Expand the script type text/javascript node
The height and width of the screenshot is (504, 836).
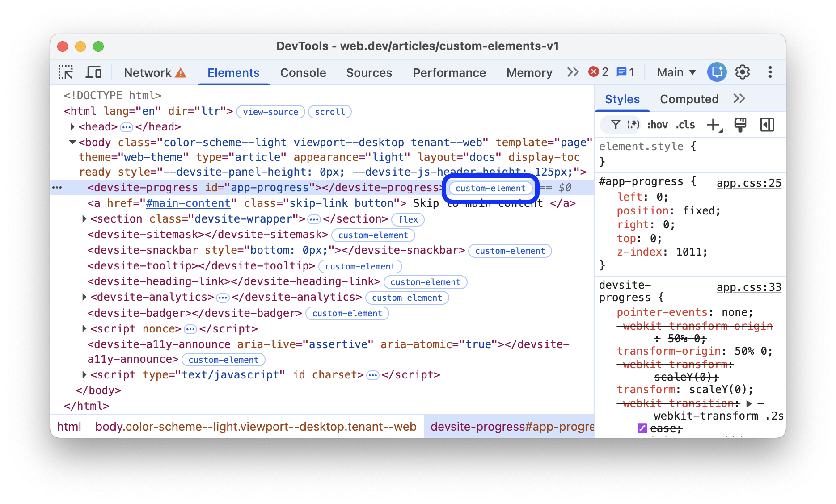point(84,375)
